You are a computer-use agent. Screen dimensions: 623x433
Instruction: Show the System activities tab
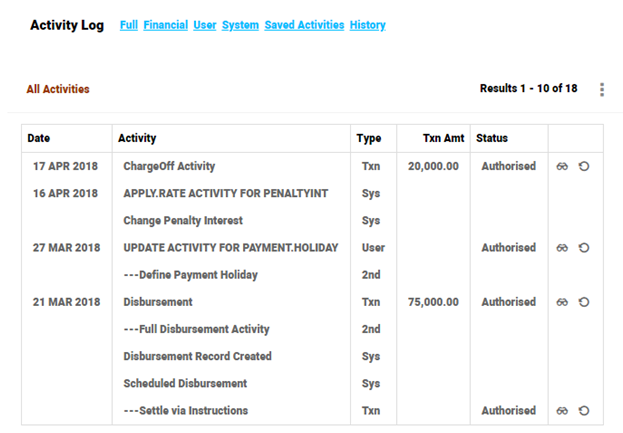point(240,25)
